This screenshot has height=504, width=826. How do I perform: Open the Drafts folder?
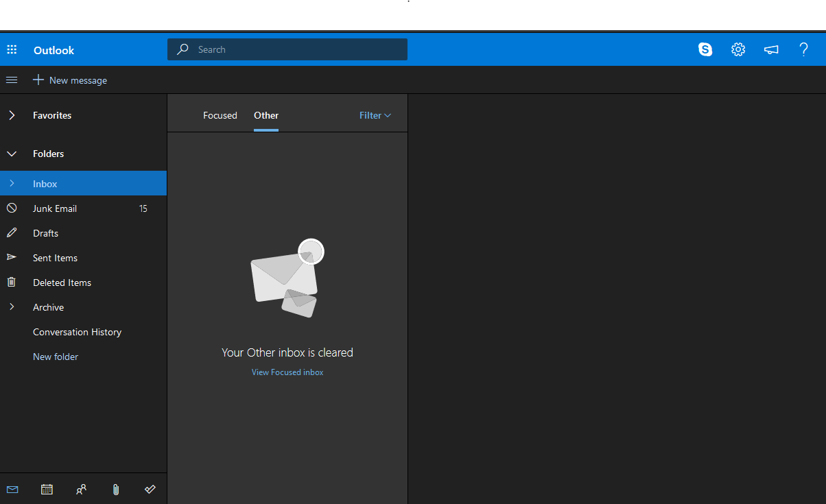pyautogui.click(x=83, y=232)
